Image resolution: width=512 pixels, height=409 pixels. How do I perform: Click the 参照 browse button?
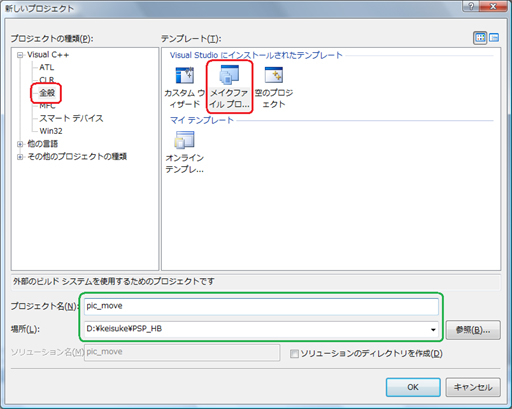[473, 330]
